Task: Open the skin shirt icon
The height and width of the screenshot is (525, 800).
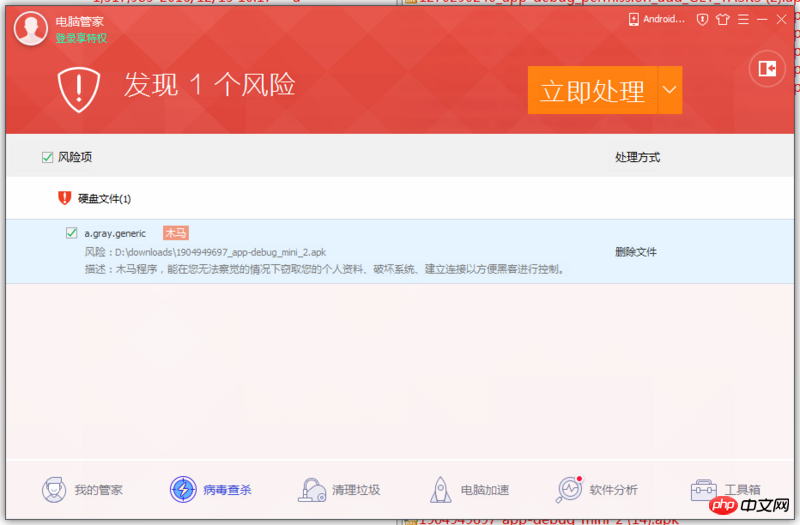Action: tap(722, 19)
